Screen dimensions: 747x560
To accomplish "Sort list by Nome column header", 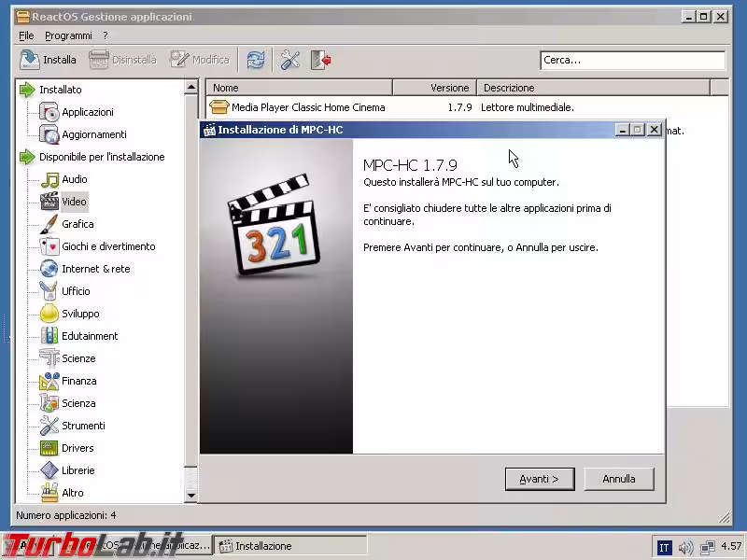I will [299, 88].
